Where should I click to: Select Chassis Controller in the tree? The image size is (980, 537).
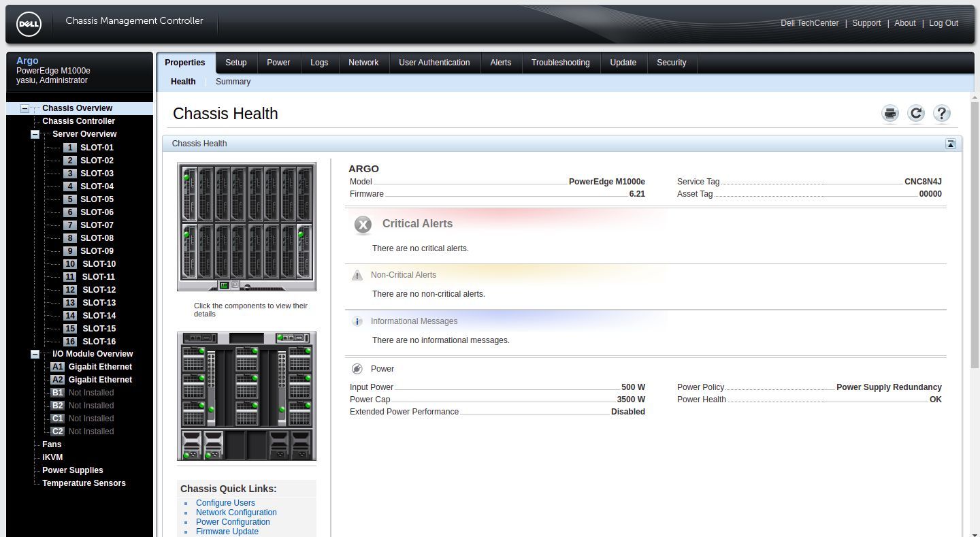[78, 121]
